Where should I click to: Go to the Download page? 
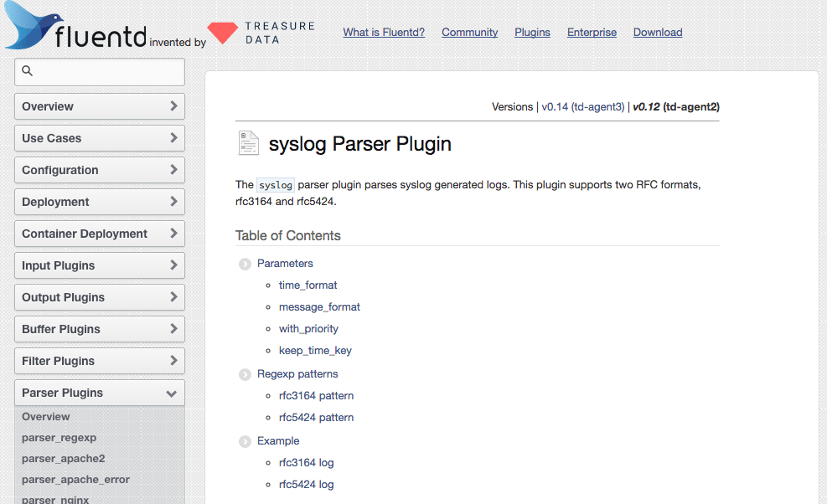[x=657, y=33]
